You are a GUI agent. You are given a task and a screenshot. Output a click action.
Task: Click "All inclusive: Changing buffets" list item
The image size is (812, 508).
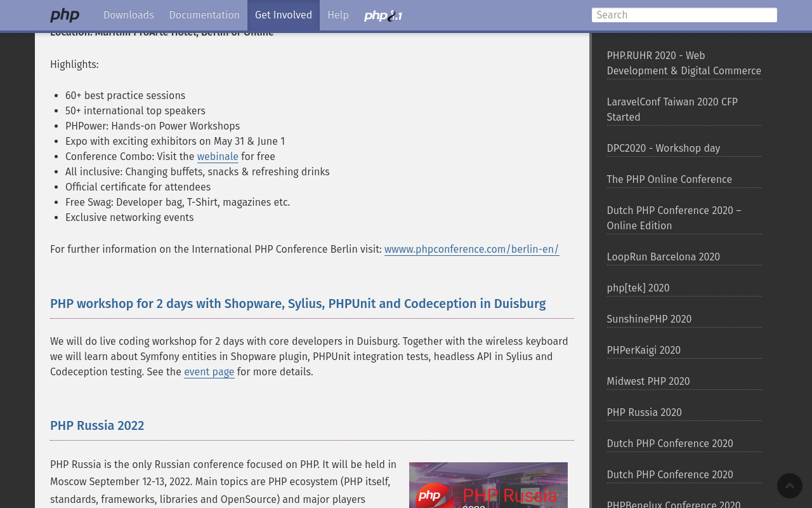197,172
